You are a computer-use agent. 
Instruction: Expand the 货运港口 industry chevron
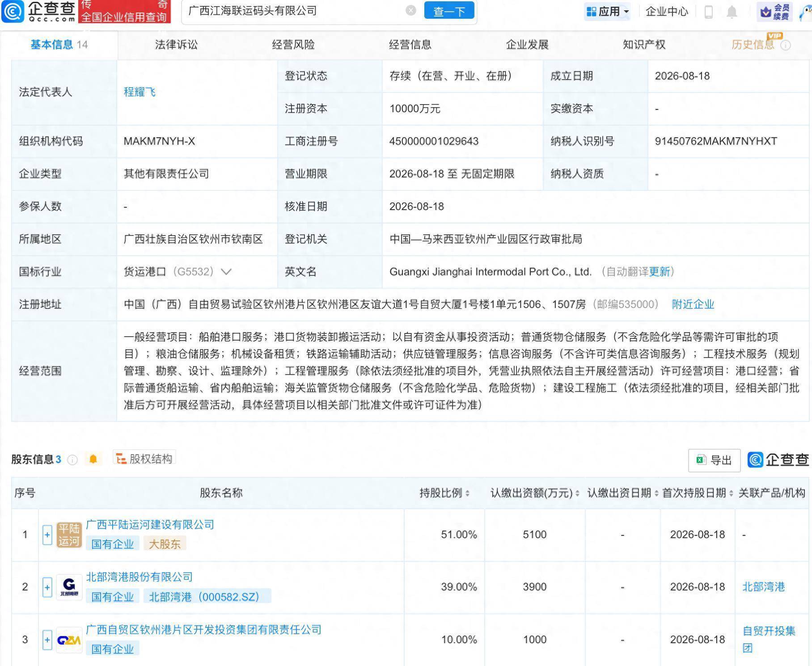click(226, 272)
